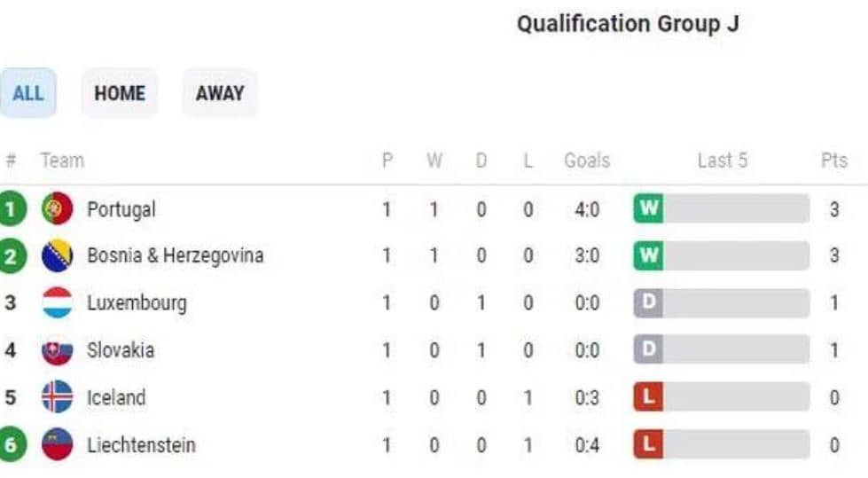Viewport: 868px width, 478px height.
Task: Open the Slovakia team link
Action: (x=121, y=350)
